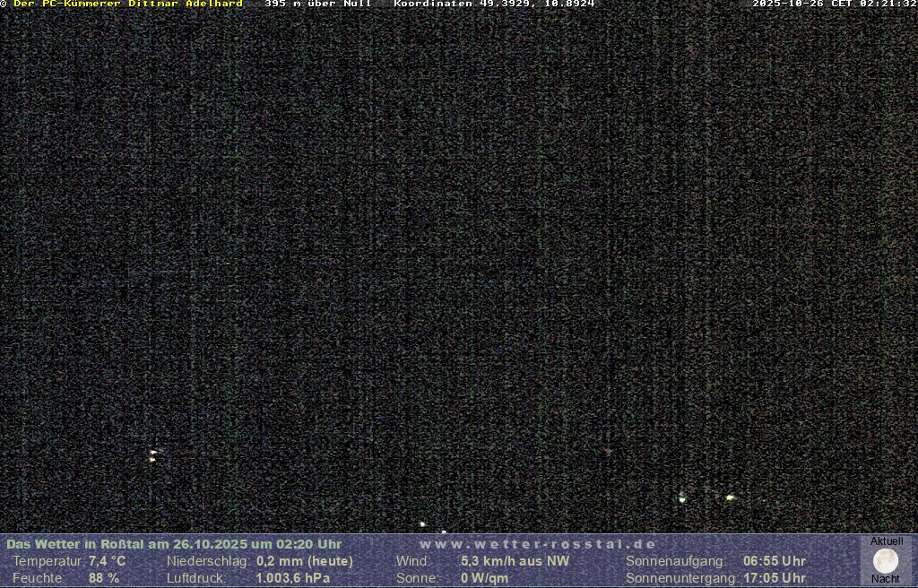Click the Sonnenuntergang time 17:05 Uhr
This screenshot has height=588, width=918.
pos(774,578)
